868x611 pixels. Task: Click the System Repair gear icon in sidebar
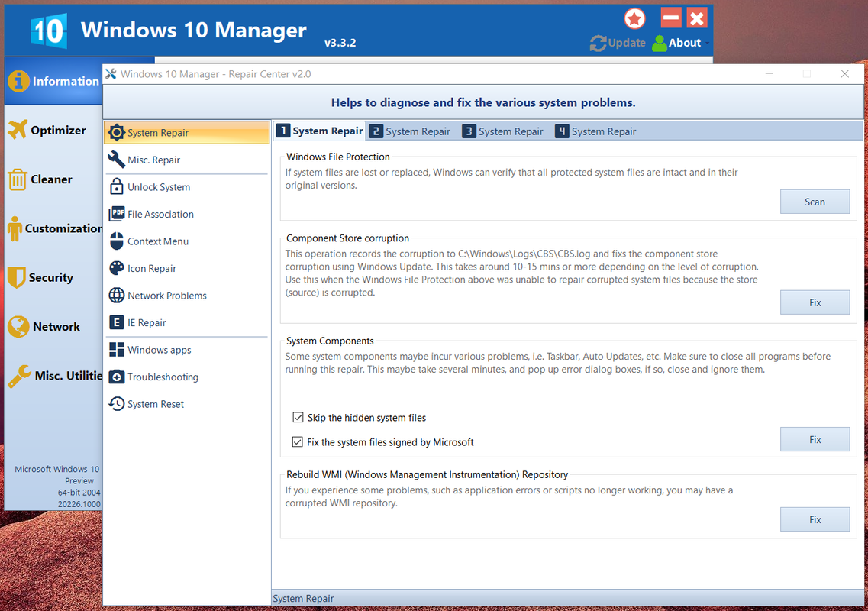tap(116, 132)
